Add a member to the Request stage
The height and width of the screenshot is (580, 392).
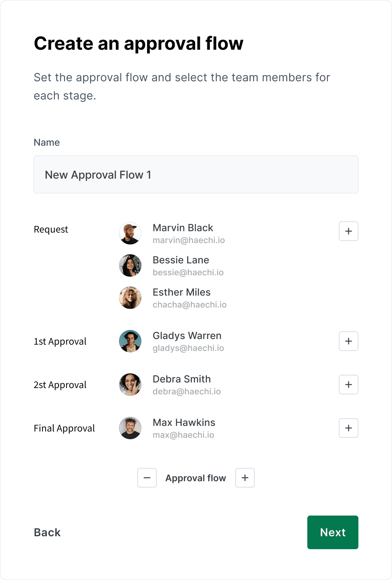click(349, 231)
